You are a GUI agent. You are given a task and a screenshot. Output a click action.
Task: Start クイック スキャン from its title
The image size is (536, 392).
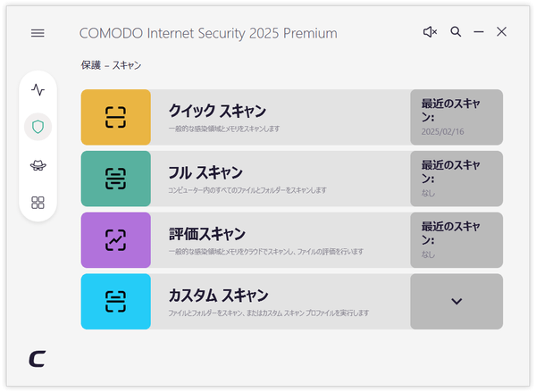pyautogui.click(x=217, y=111)
